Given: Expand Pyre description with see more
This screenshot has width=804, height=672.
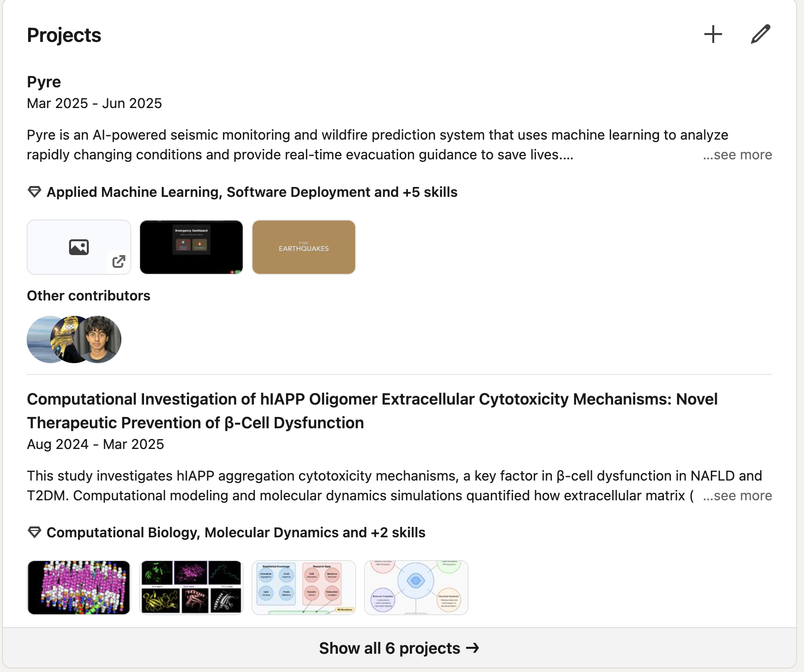Looking at the screenshot, I should coord(737,155).
